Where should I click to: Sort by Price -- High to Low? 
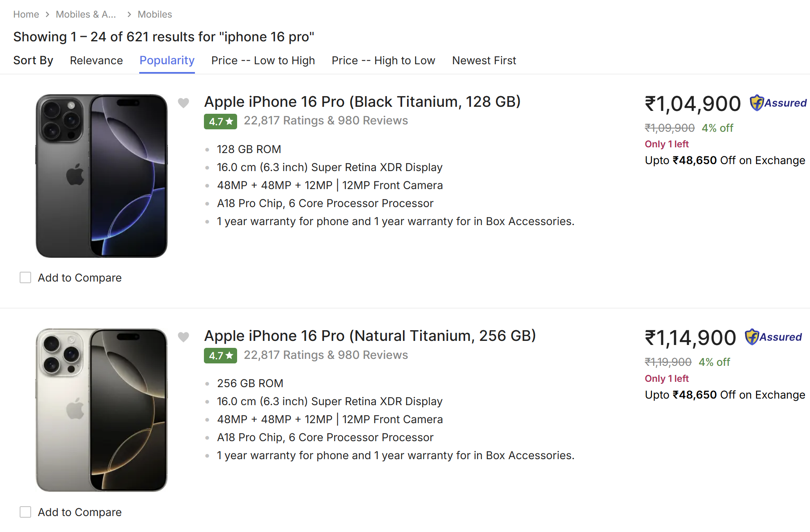click(383, 60)
